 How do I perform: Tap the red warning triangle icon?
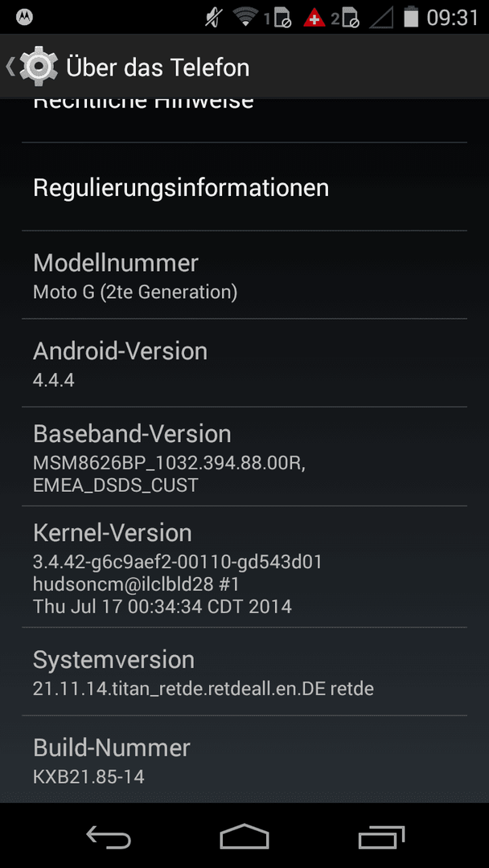(x=314, y=18)
